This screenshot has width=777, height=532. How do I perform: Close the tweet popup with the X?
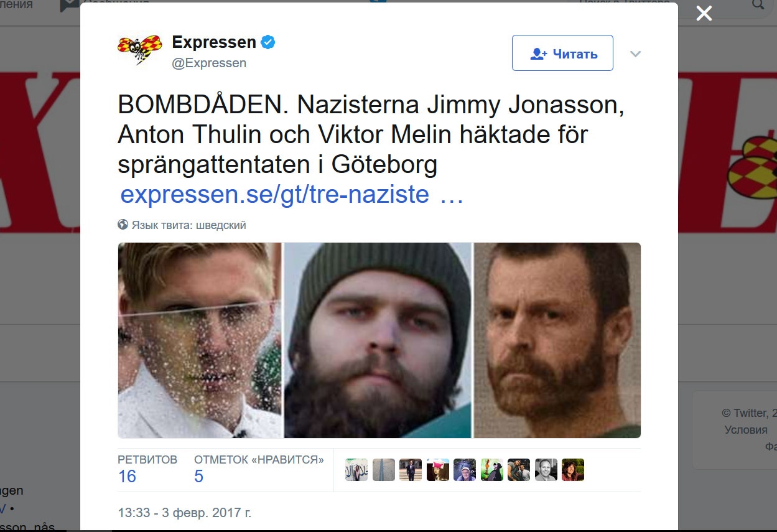coord(704,13)
